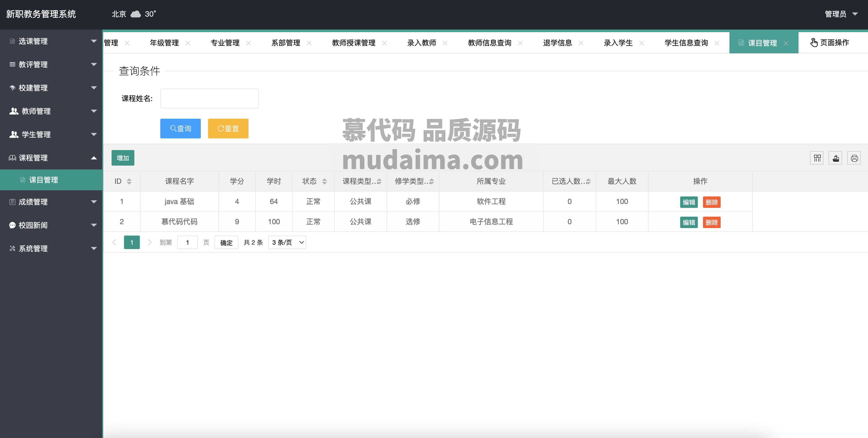Close the 教师授课管理 tab

tap(384, 43)
